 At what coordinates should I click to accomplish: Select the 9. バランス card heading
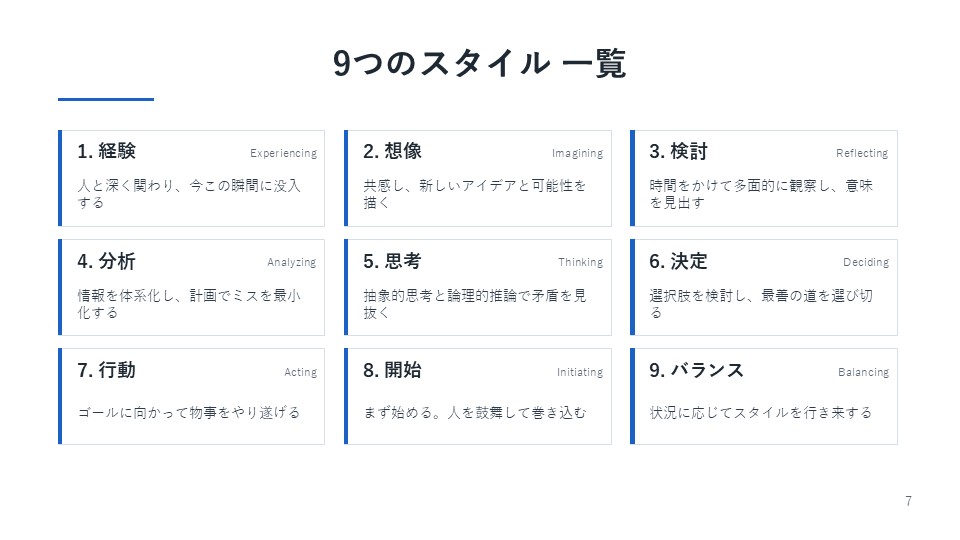tap(697, 370)
